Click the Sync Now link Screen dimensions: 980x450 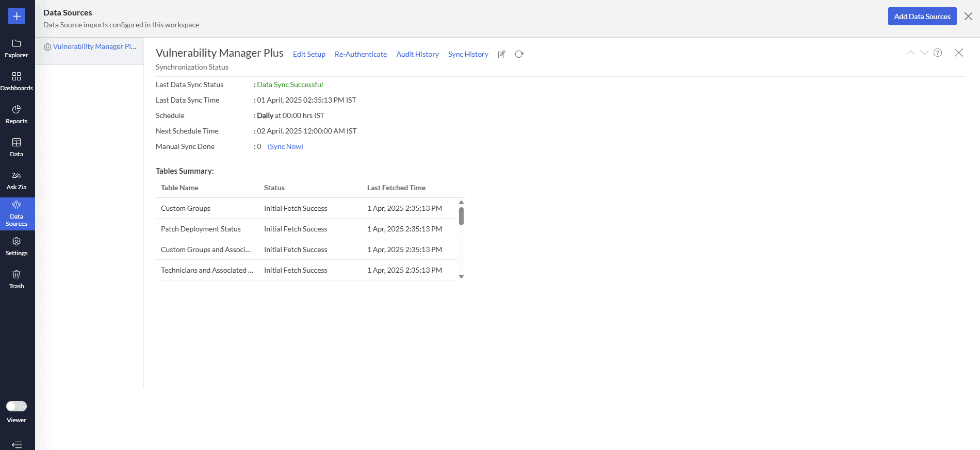click(x=285, y=146)
